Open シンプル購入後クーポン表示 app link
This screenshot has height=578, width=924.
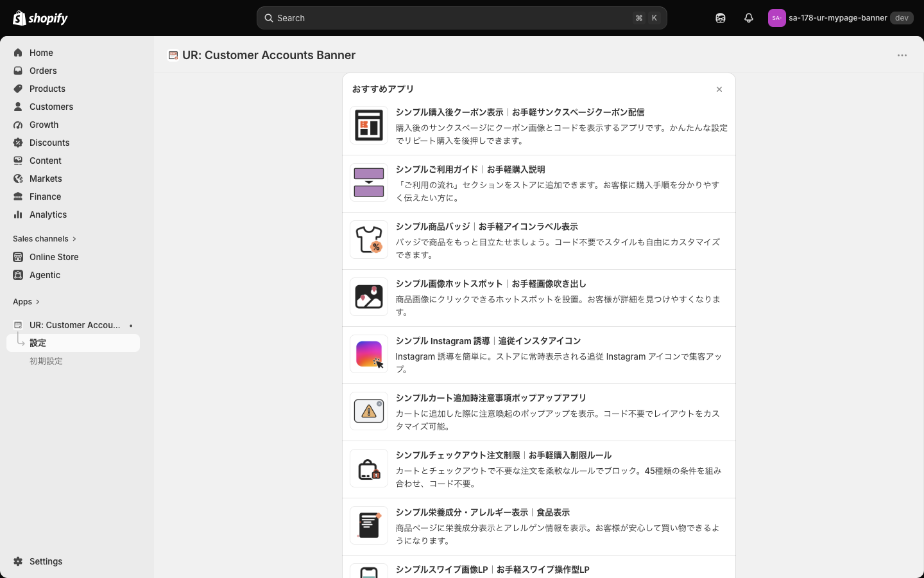click(x=520, y=112)
